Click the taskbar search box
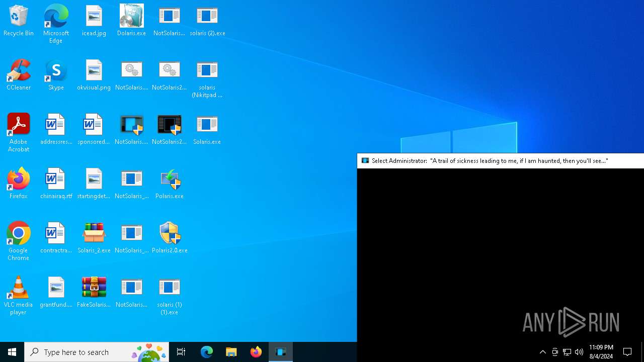The width and height of the screenshot is (644, 362). click(x=97, y=352)
